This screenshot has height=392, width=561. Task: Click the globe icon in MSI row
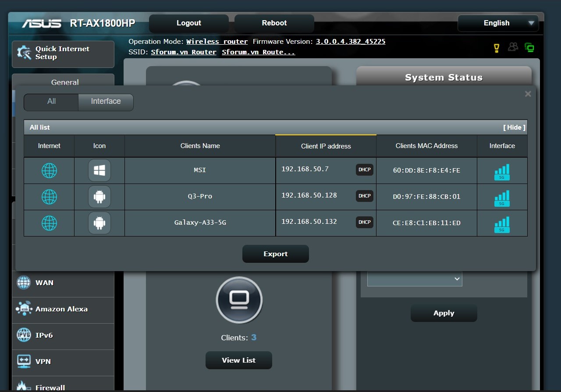(x=49, y=170)
